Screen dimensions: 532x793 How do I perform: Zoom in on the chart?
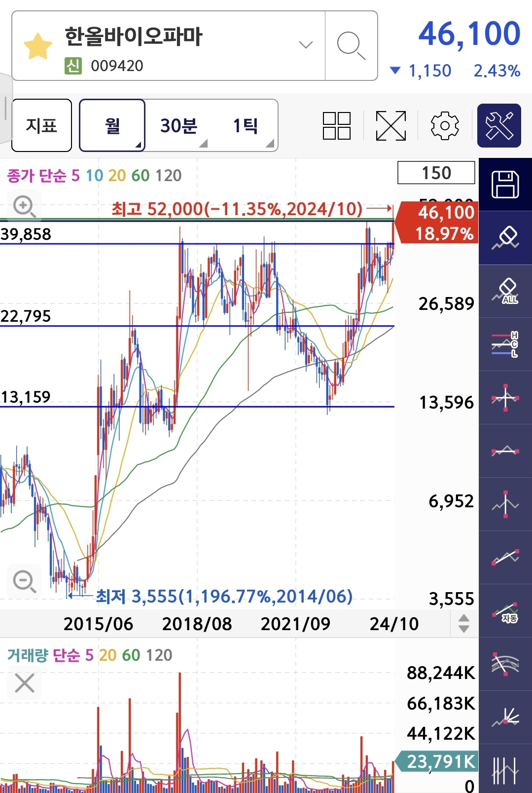point(24,206)
